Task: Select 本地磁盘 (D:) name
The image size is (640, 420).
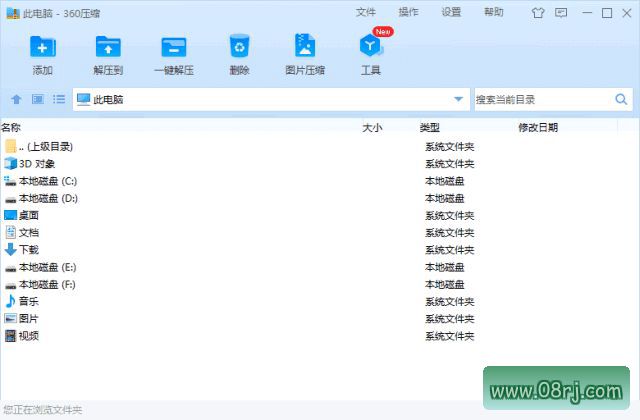Action: [x=48, y=198]
